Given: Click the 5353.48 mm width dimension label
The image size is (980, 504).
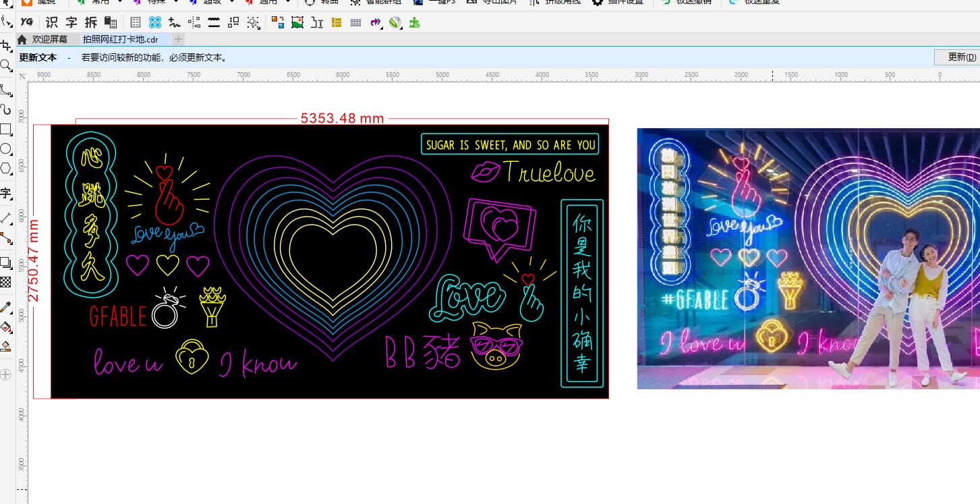Looking at the screenshot, I should 342,119.
